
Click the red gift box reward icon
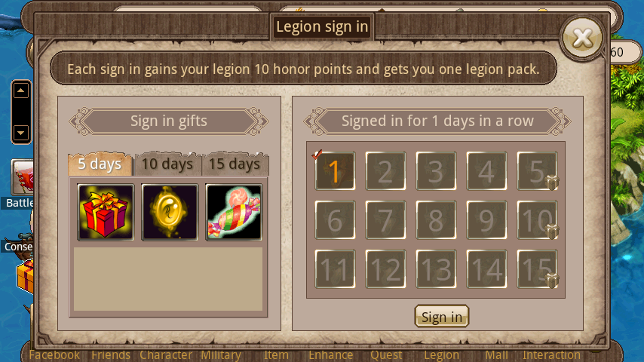tap(106, 212)
